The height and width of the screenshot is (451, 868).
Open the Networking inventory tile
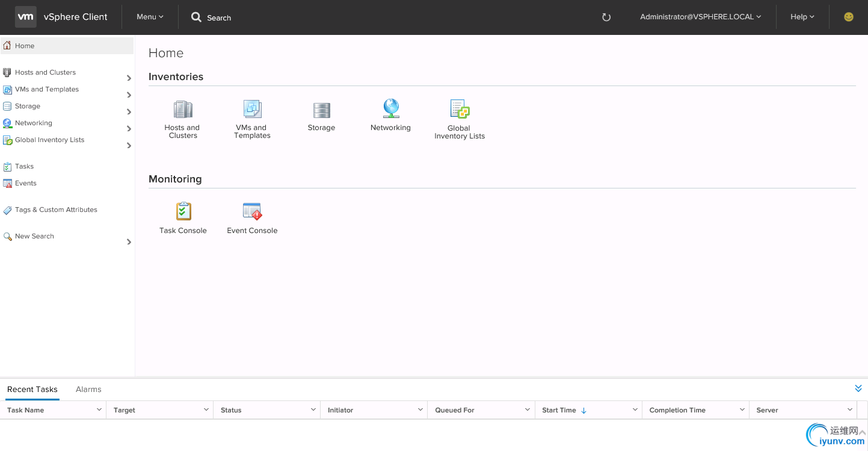pos(390,115)
